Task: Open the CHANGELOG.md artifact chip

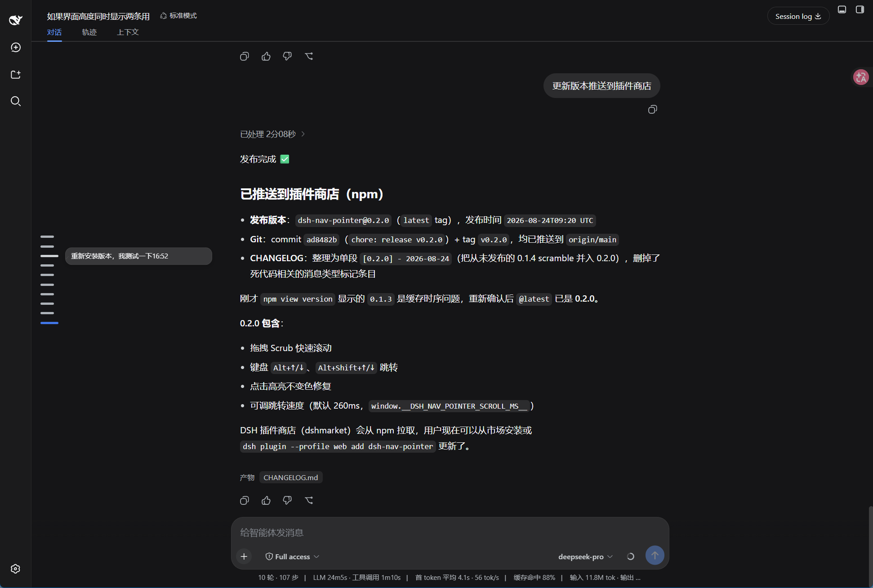Action: tap(291, 477)
